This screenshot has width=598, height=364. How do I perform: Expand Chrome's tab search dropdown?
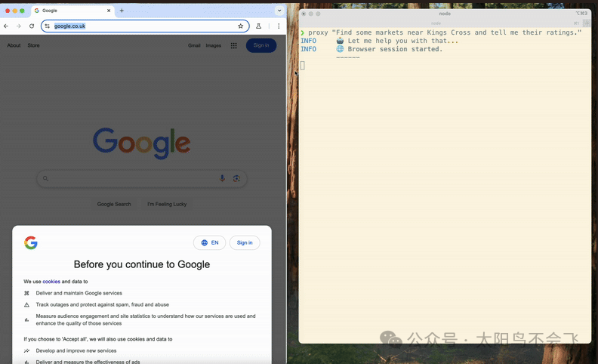click(x=279, y=11)
